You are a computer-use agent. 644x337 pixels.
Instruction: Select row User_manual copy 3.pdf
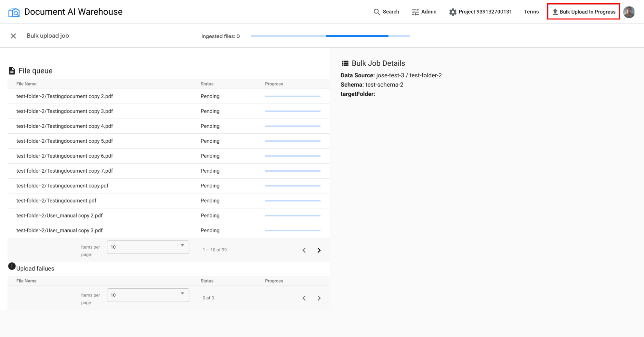coord(168,230)
